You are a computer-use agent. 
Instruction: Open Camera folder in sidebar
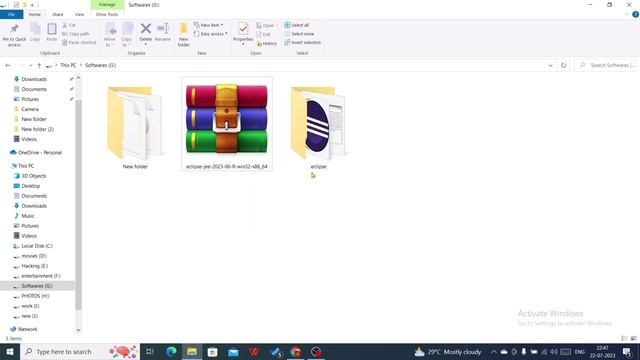click(30, 109)
